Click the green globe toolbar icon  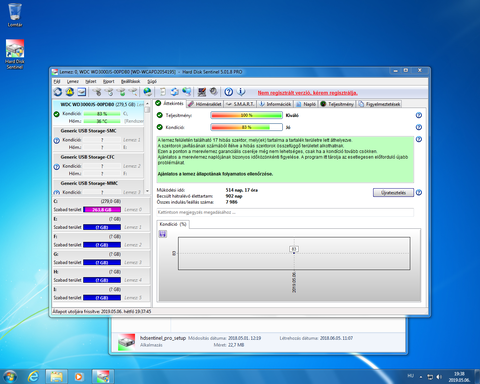tap(147, 92)
